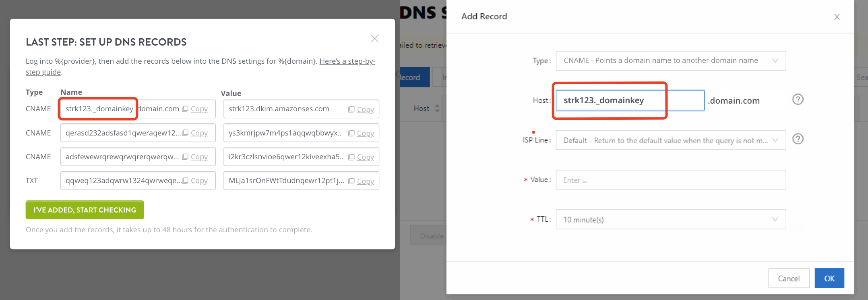Click the adsfewewrqrewqrwqrerqwerqw name text
This screenshot has height=300, width=868.
122,157
